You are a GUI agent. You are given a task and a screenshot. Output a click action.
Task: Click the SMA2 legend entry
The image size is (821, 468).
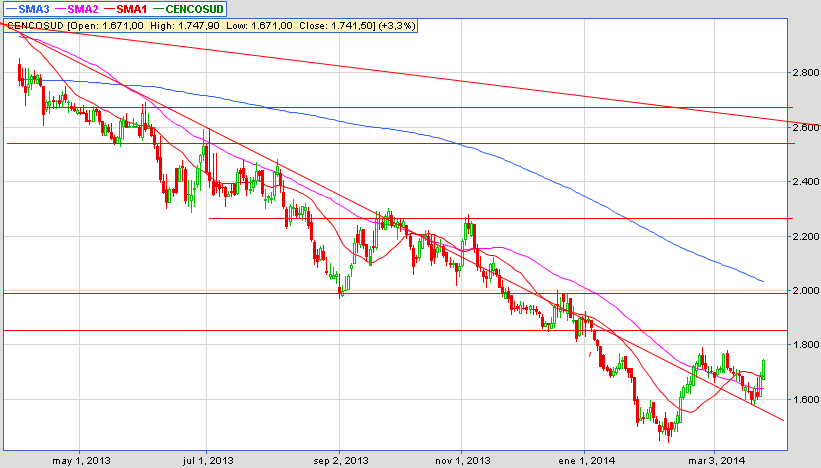[x=76, y=9]
